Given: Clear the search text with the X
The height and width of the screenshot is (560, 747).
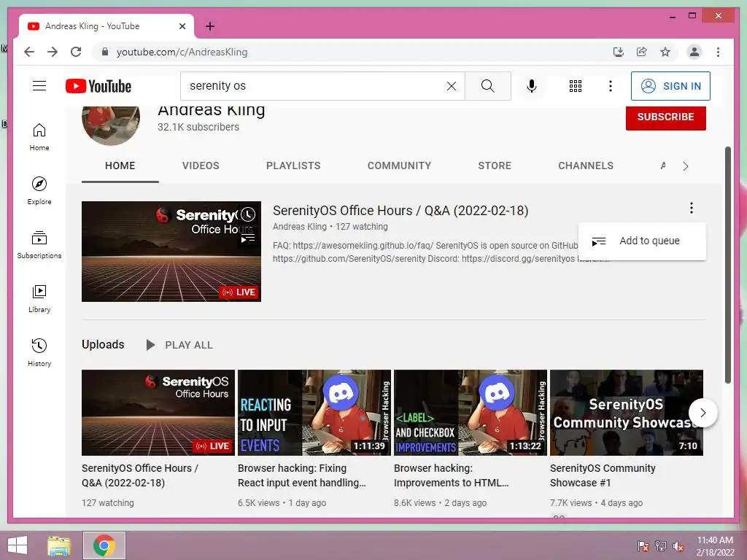Looking at the screenshot, I should click(451, 86).
